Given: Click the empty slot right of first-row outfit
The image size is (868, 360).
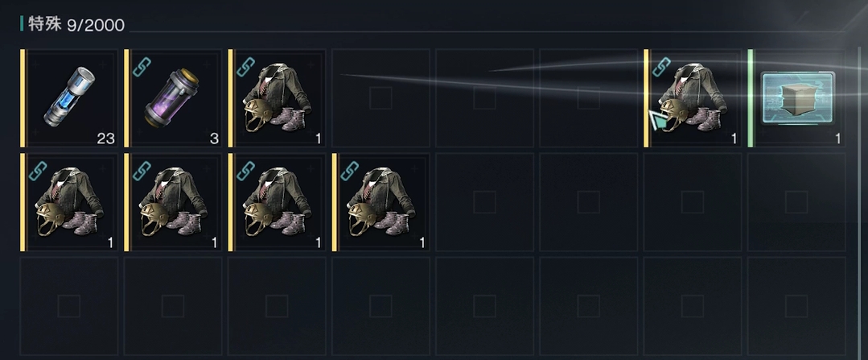Looking at the screenshot, I should tap(381, 98).
